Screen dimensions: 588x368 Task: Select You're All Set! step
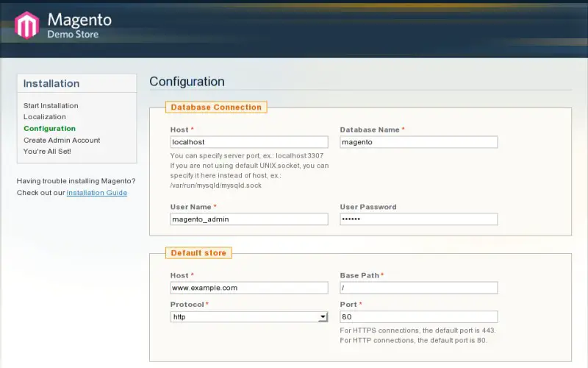click(47, 152)
